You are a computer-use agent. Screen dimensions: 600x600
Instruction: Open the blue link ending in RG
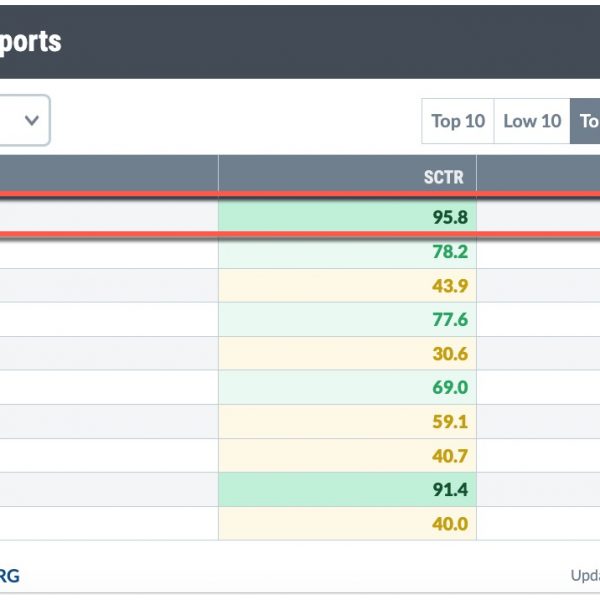pos(10,576)
